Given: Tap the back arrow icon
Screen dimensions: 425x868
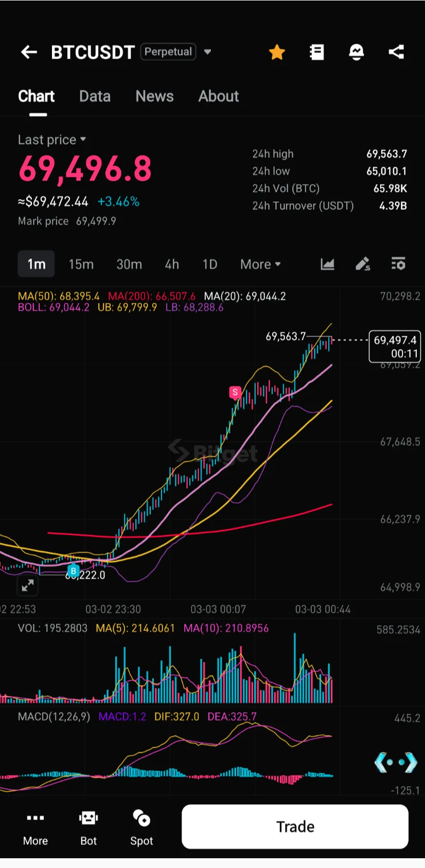Looking at the screenshot, I should tap(29, 52).
